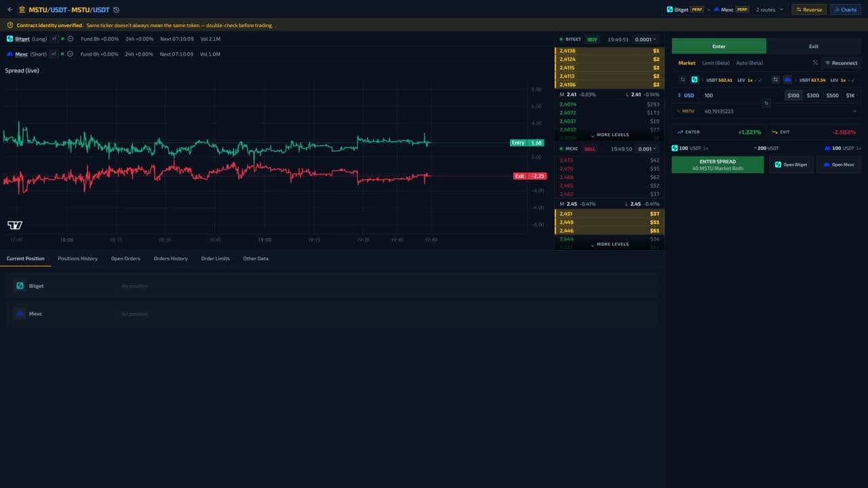Viewport: 868px width, 488px height.
Task: Select the $100 preset amount
Action: [793, 96]
